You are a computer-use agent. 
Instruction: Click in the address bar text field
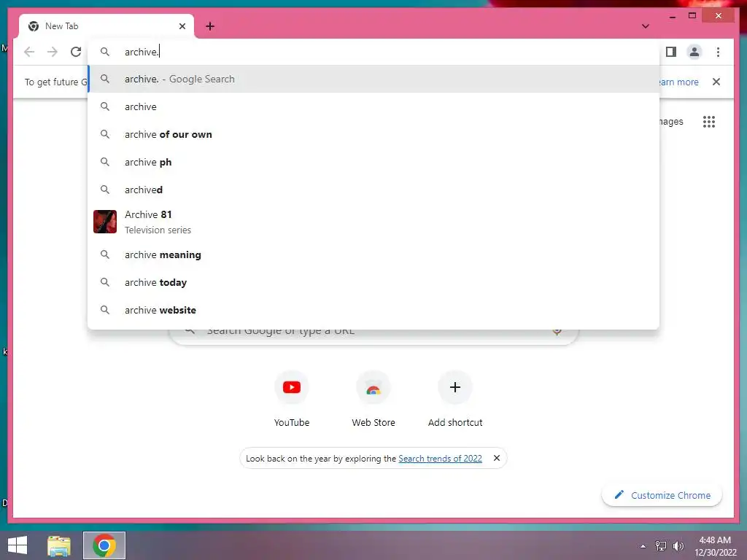tap(373, 52)
